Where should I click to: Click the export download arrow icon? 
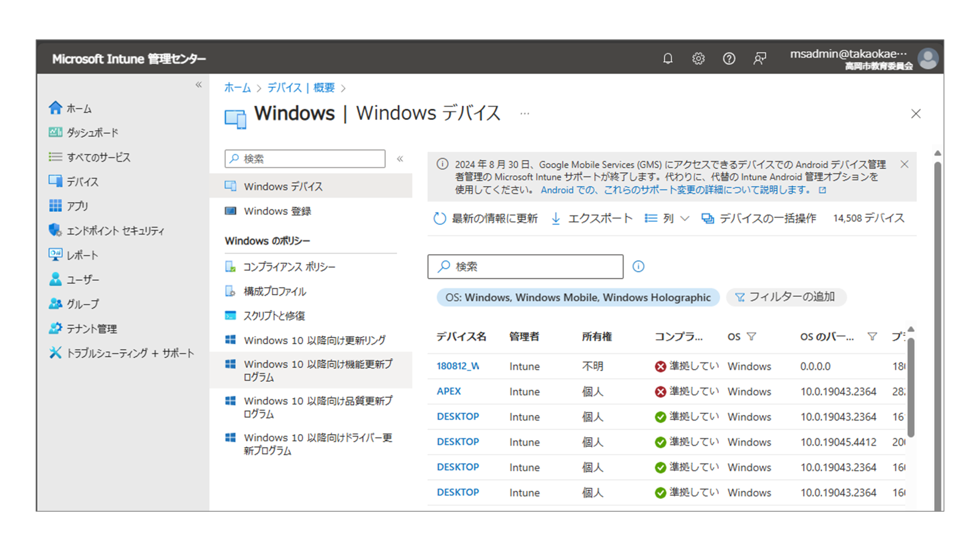[556, 219]
